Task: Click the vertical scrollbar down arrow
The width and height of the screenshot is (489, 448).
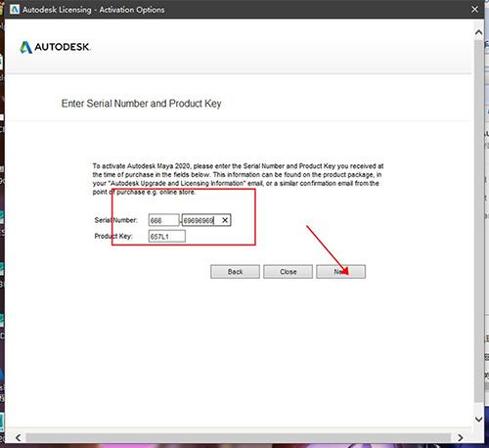Action: [x=478, y=419]
